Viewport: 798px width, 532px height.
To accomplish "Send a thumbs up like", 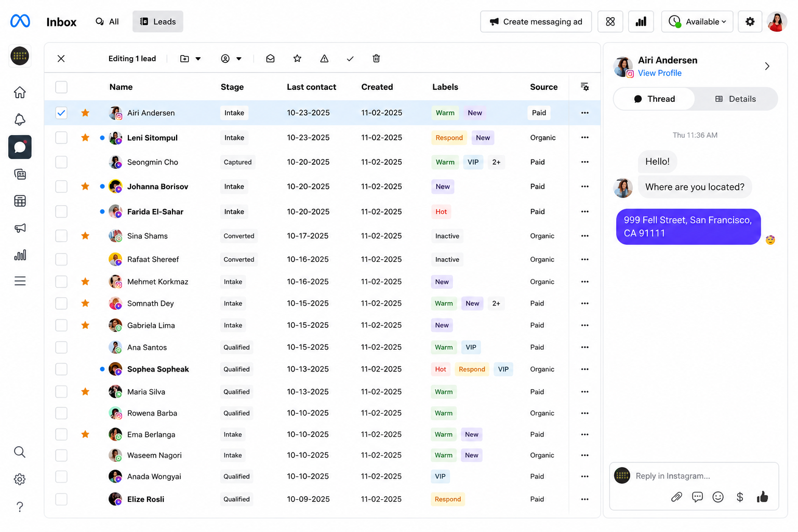I will point(762,497).
